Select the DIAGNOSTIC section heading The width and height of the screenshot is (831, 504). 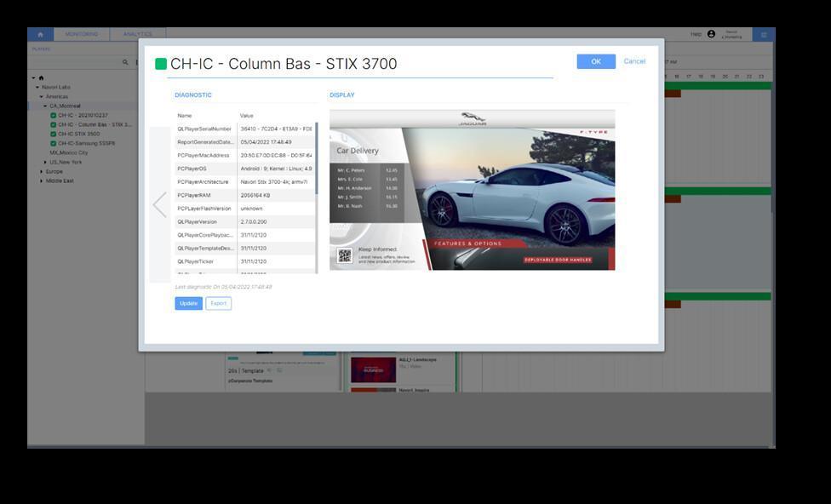pyautogui.click(x=193, y=94)
